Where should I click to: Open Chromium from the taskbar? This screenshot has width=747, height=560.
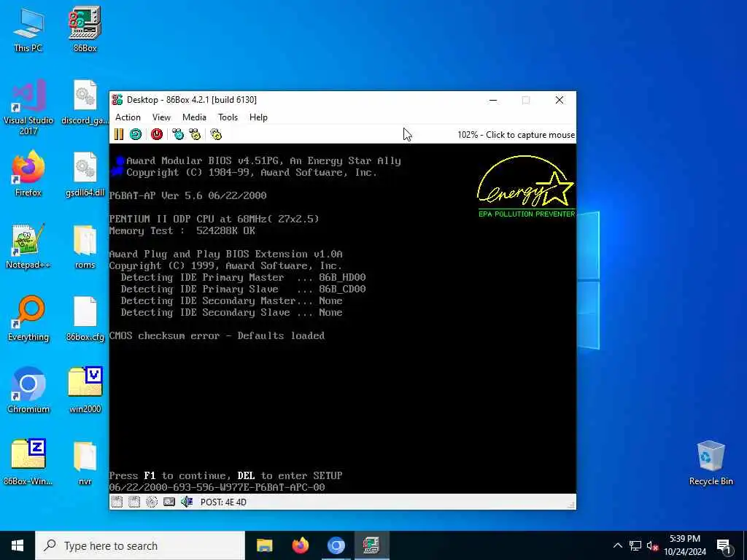coord(336,545)
